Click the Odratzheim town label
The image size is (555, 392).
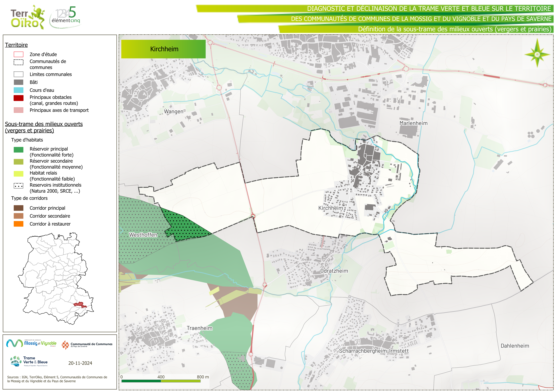coord(334,271)
